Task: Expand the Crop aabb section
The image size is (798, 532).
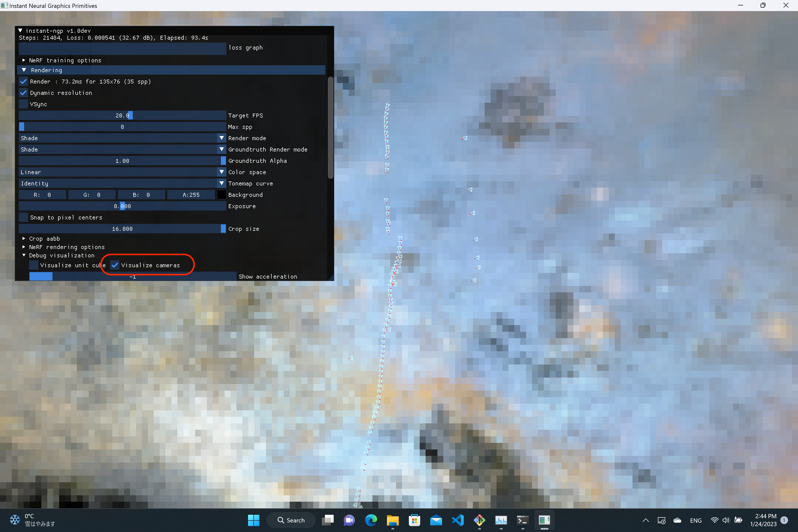Action: 24,238
